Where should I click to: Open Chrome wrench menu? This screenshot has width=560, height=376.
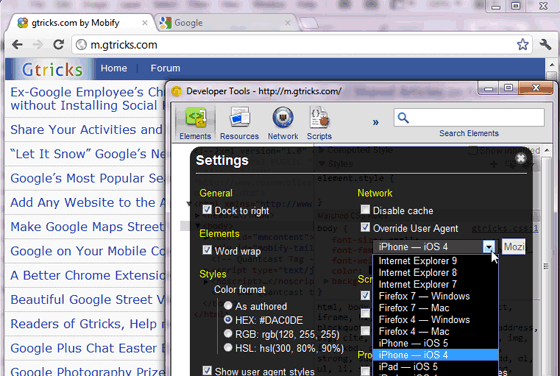[x=545, y=45]
